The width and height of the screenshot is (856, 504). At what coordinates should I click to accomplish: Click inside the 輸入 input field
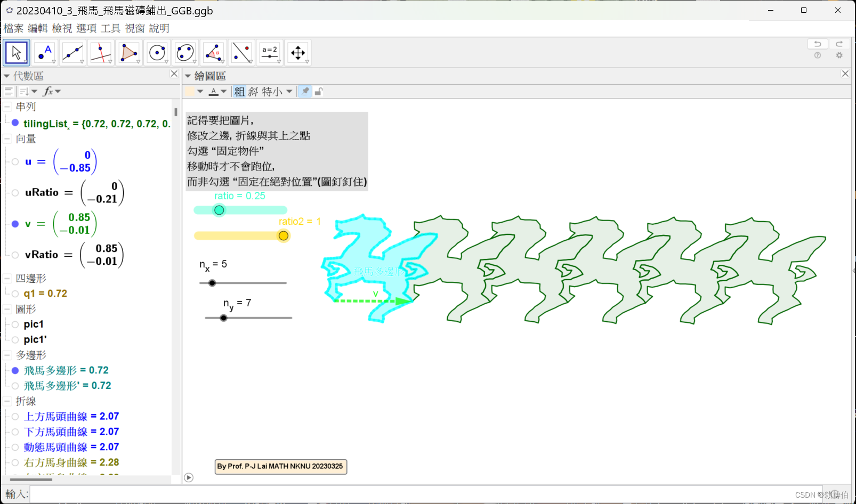coord(213,494)
